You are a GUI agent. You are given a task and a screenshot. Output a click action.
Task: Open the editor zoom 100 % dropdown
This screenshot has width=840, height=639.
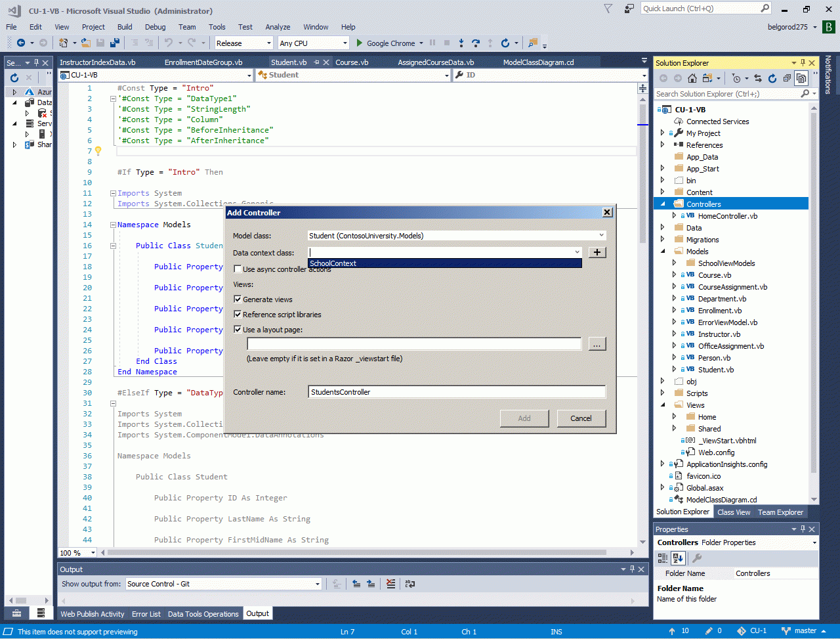[x=93, y=553]
